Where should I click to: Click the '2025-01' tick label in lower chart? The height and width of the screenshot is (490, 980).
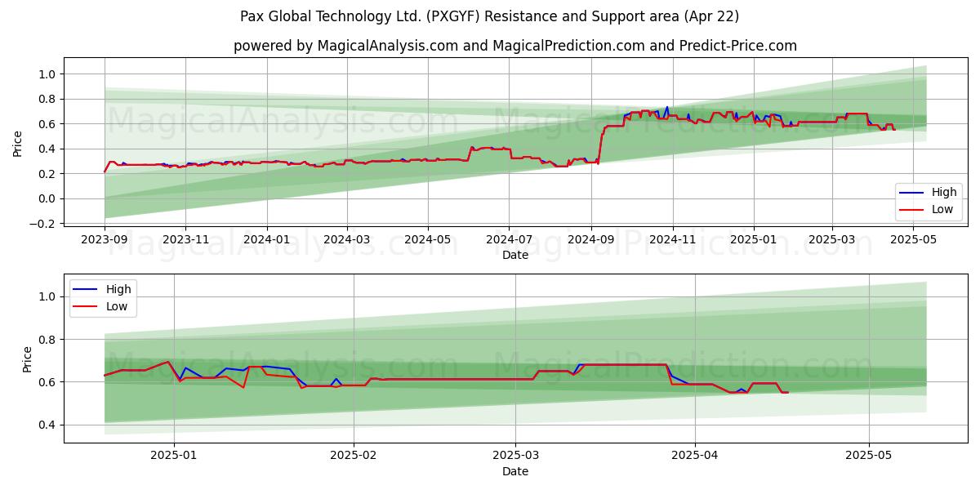[x=176, y=457]
